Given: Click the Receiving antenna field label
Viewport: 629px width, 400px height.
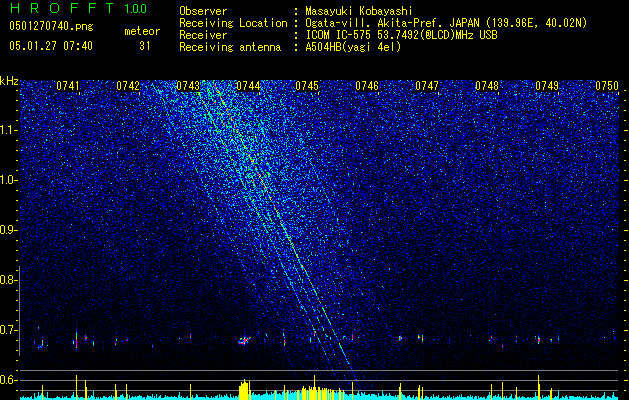Looking at the screenshot, I should click(230, 47).
